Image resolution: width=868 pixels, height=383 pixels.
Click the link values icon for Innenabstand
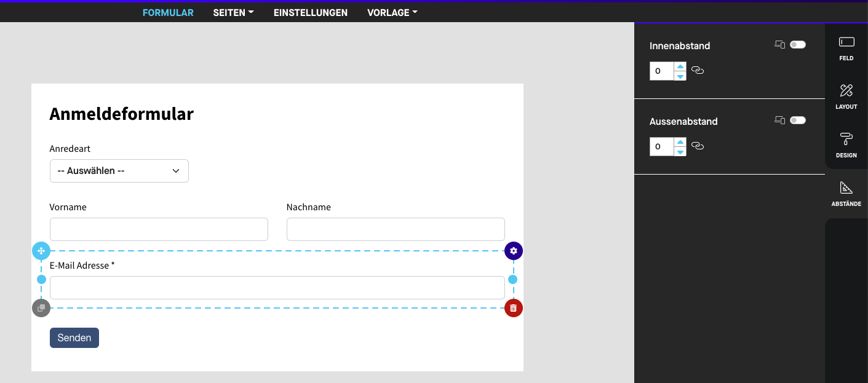point(698,71)
